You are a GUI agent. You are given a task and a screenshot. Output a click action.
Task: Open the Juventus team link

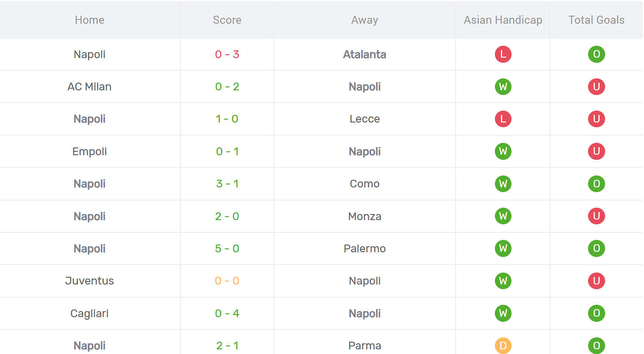point(89,281)
